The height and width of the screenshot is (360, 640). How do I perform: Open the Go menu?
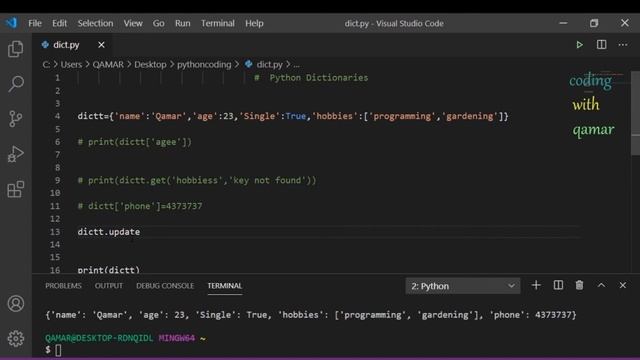click(x=158, y=23)
